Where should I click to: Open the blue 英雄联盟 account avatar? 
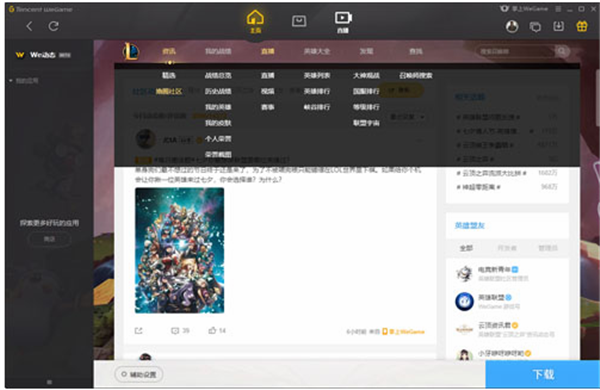click(x=465, y=302)
